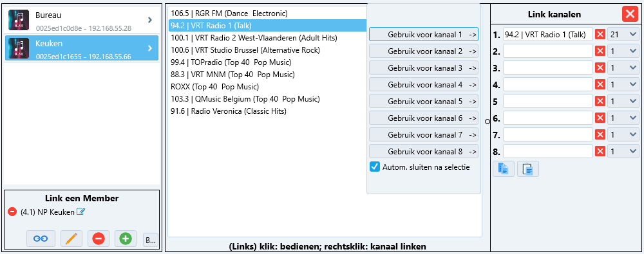The height and width of the screenshot is (254, 644).
Task: Select 91.6 Radio Veronica station
Action: click(229, 111)
